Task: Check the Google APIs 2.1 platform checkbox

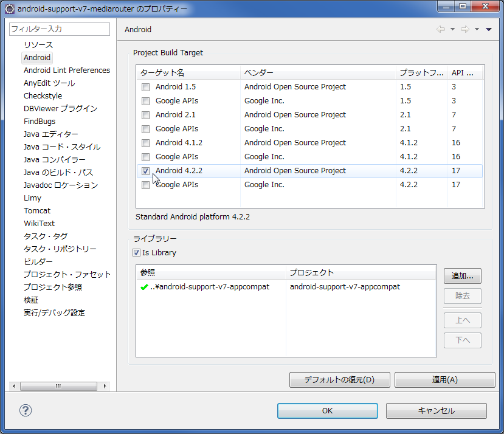Action: (146, 129)
